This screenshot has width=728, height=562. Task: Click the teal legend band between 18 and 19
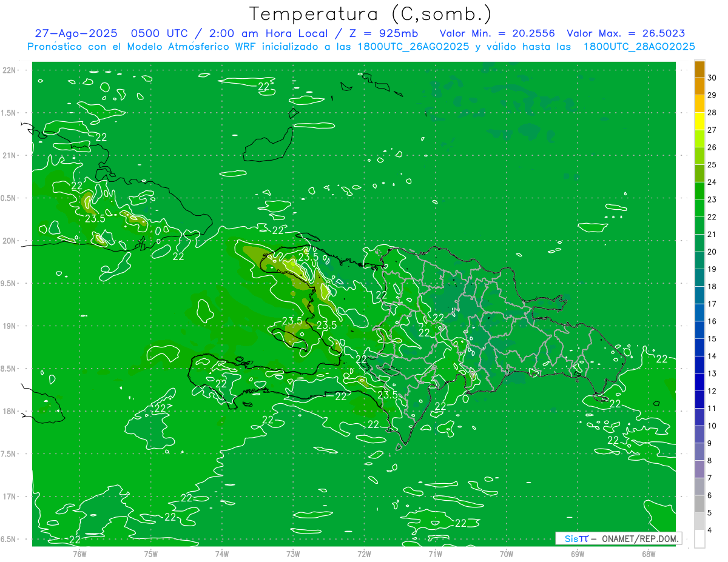[x=699, y=278]
